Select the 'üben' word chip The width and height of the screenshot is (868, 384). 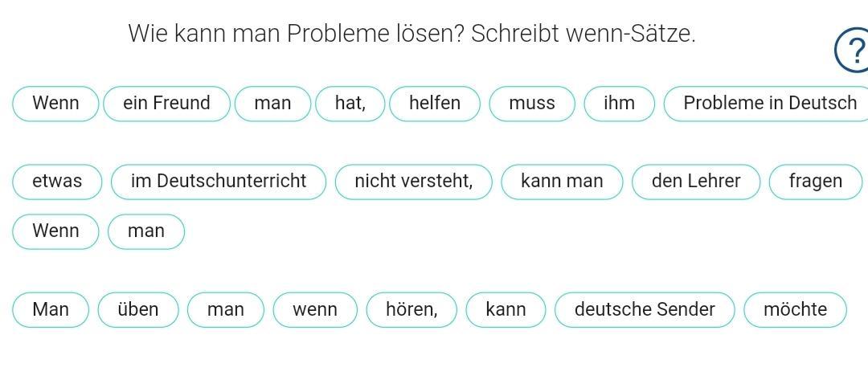138,310
